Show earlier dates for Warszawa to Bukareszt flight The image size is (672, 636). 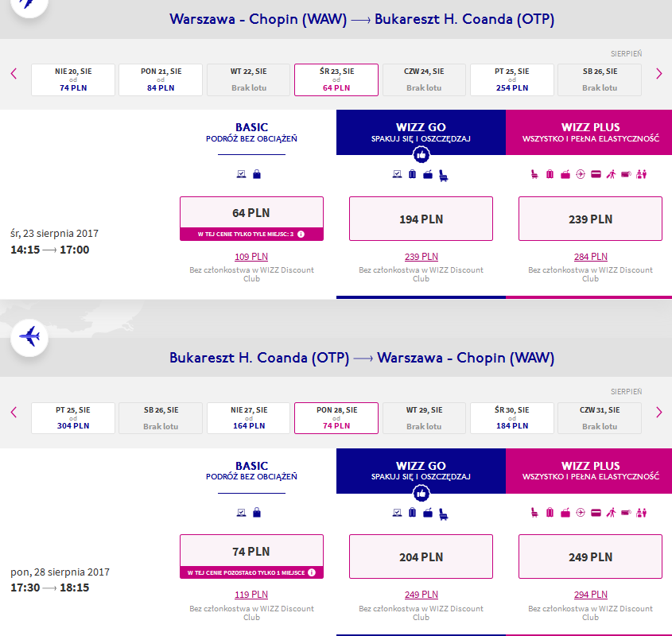click(x=14, y=74)
